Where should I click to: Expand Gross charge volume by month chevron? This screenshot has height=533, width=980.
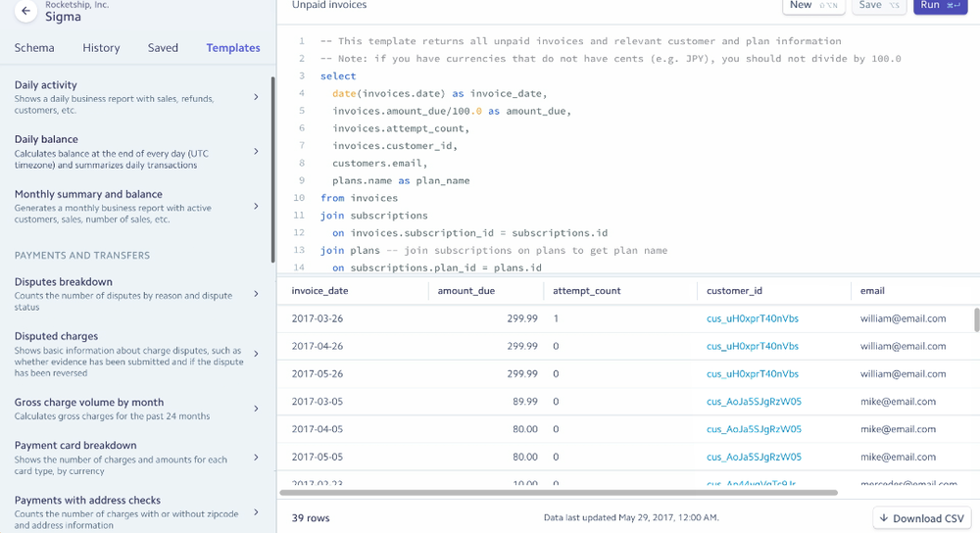[x=256, y=409]
